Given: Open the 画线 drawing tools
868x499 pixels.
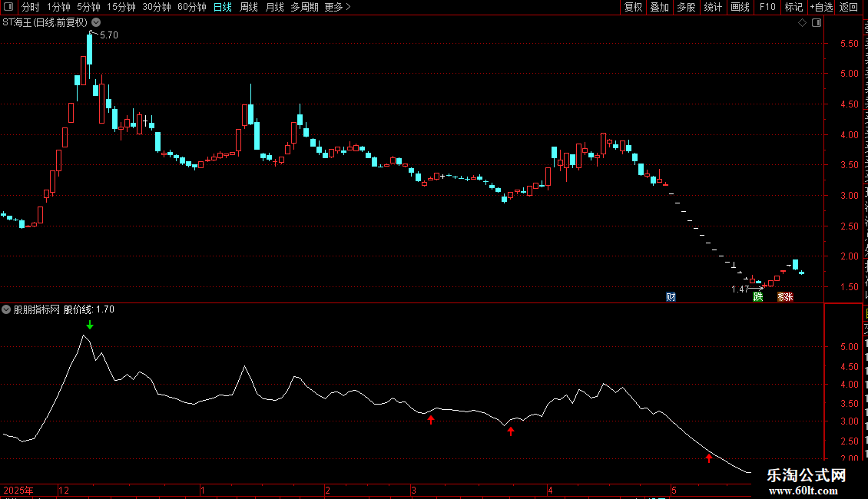Looking at the screenshot, I should [740, 7].
